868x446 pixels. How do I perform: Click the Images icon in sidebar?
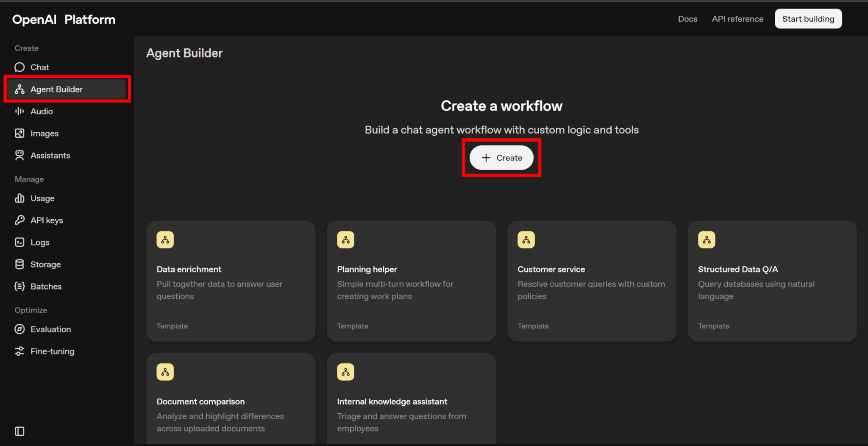pos(19,134)
